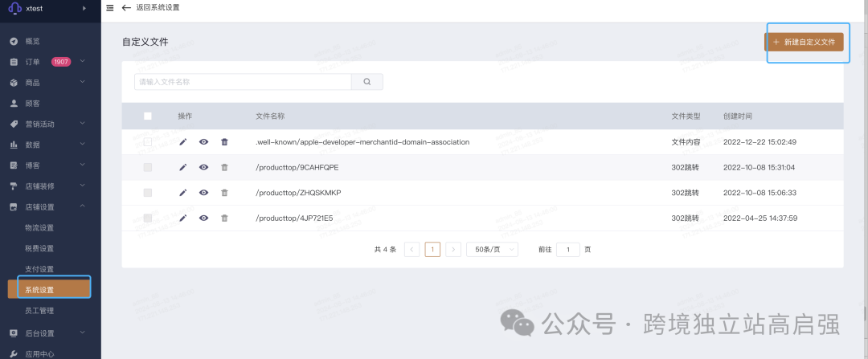868x359 pixels.
Task: Click the 应用中心 wrench icon
Action: pos(14,354)
